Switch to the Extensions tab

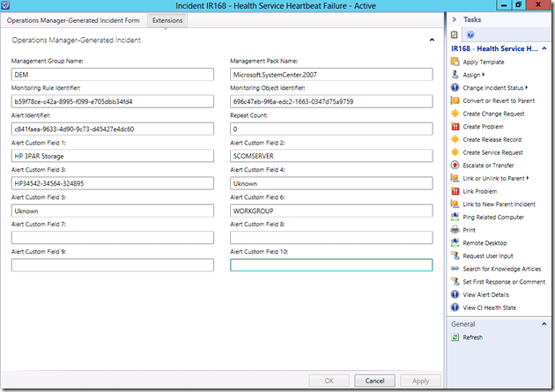coord(166,19)
